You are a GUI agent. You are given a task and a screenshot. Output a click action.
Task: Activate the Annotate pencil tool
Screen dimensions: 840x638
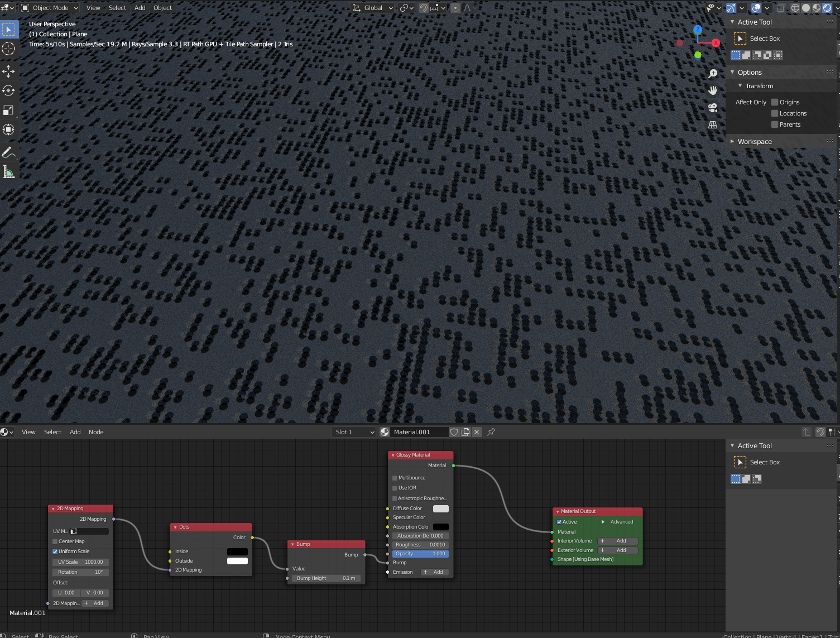point(8,152)
